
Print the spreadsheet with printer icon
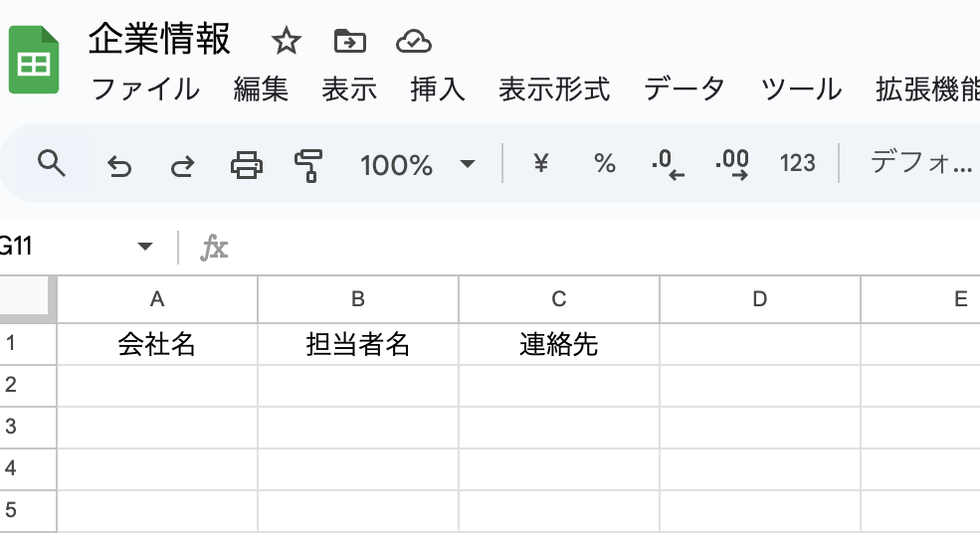click(246, 164)
